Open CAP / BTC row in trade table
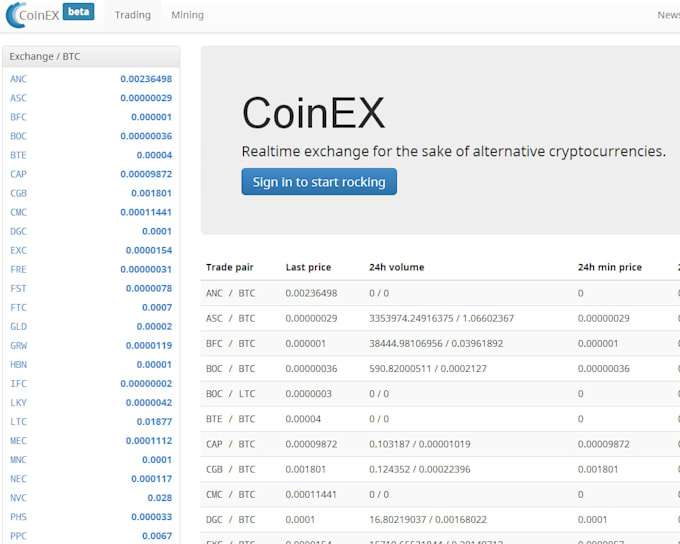680x544 pixels. (440, 444)
